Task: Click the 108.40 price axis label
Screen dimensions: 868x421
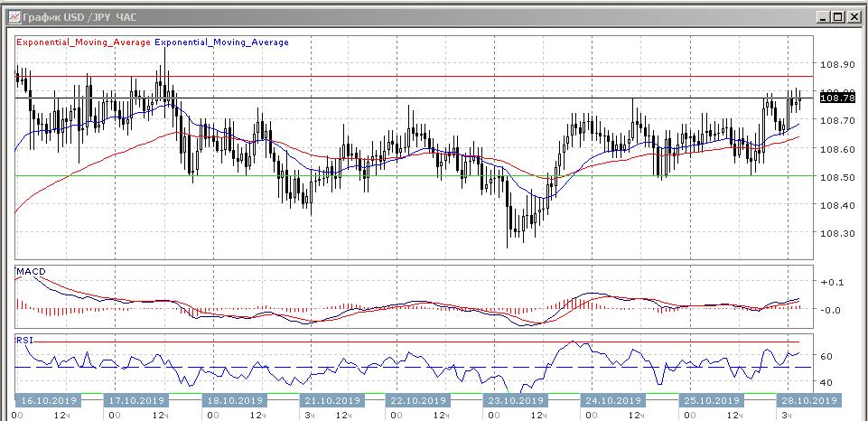Action: click(837, 205)
